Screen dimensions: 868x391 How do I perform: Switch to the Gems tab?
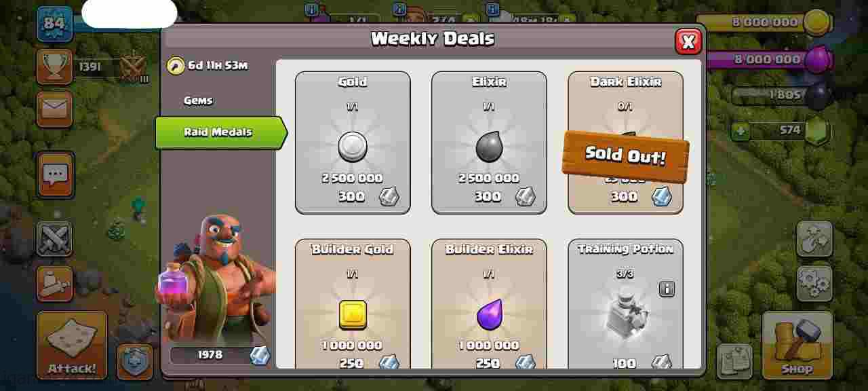click(x=198, y=100)
